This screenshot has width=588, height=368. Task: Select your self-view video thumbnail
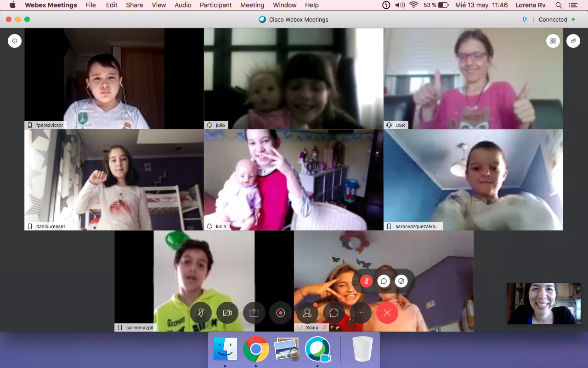point(543,303)
